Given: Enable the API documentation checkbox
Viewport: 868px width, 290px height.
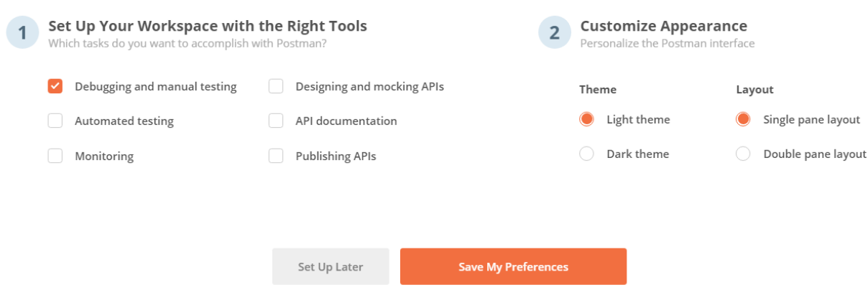Looking at the screenshot, I should [276, 121].
